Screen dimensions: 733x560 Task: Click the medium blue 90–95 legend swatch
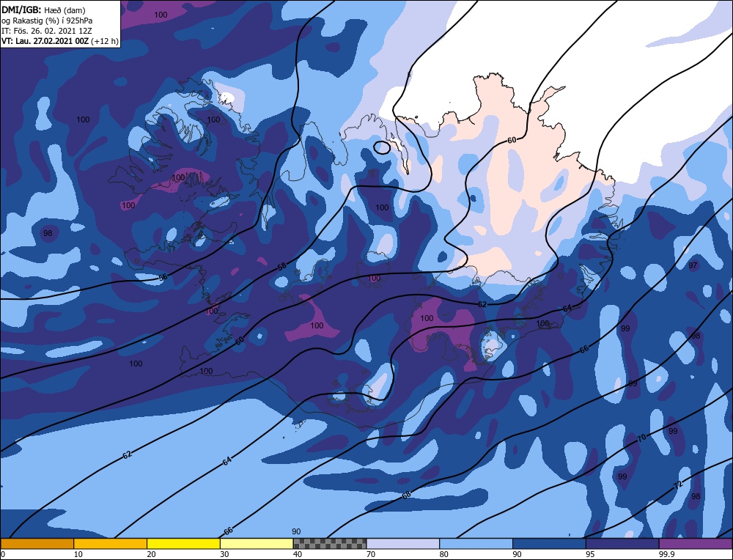[549, 543]
